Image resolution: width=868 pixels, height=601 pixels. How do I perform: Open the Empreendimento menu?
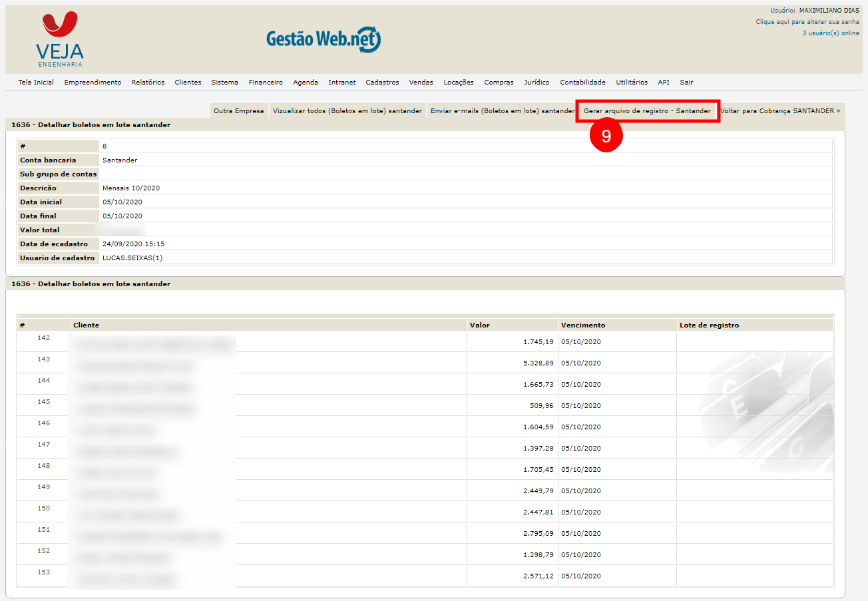pyautogui.click(x=93, y=83)
